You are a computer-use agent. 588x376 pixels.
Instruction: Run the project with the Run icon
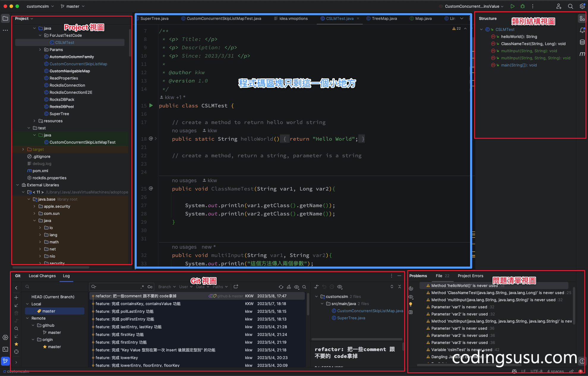tap(513, 6)
